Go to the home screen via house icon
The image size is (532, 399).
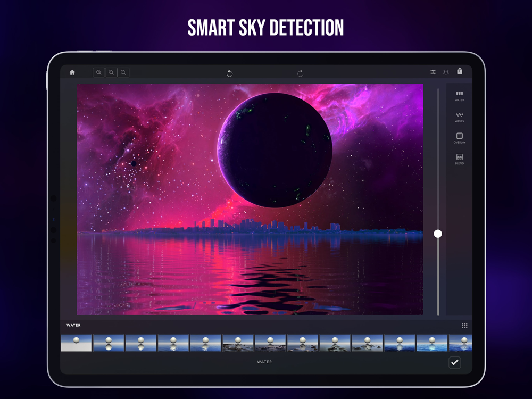pyautogui.click(x=72, y=72)
